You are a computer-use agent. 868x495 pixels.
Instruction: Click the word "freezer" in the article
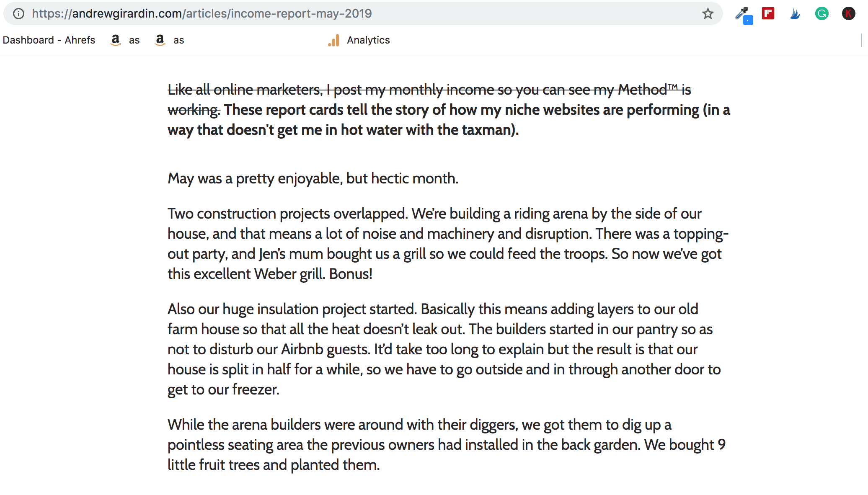[x=255, y=389]
